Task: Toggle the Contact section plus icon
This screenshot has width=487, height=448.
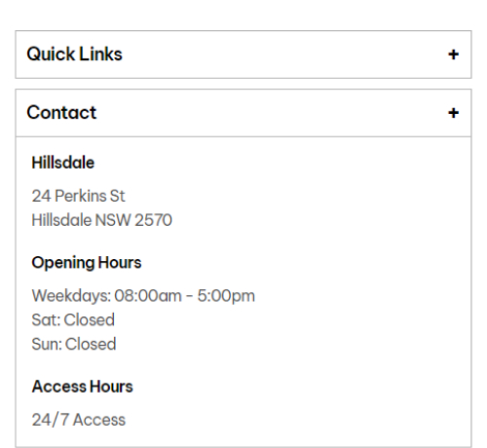Action: [453, 113]
